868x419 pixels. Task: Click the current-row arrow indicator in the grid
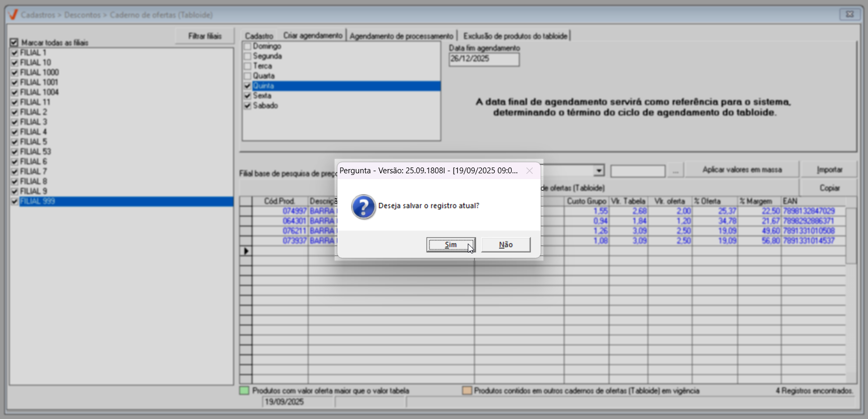tap(246, 251)
